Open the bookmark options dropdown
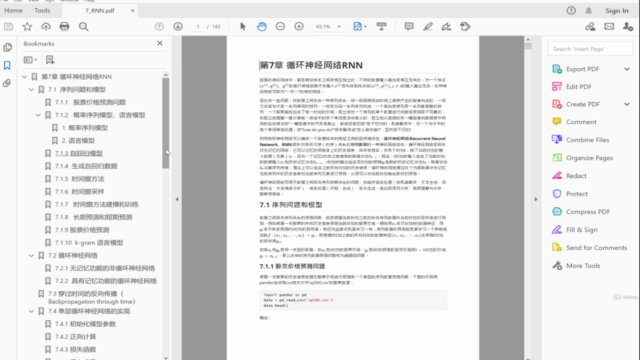This screenshot has height=360, width=640. pyautogui.click(x=30, y=60)
